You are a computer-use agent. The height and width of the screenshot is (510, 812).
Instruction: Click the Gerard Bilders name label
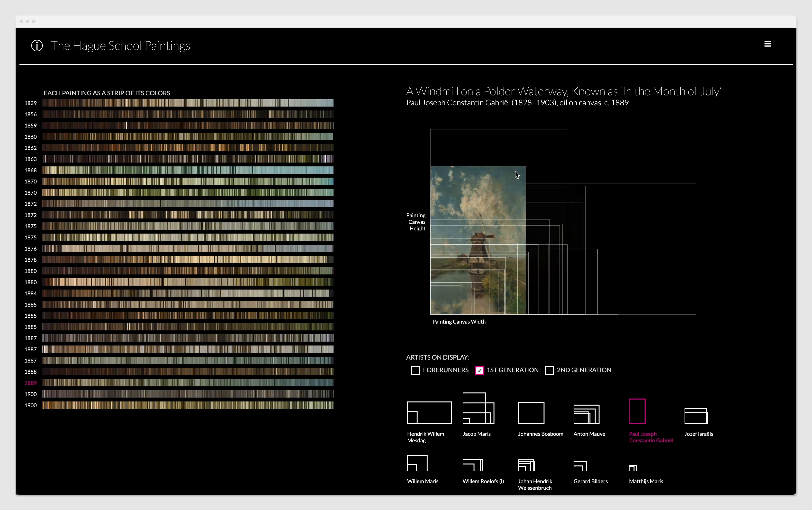coord(590,481)
